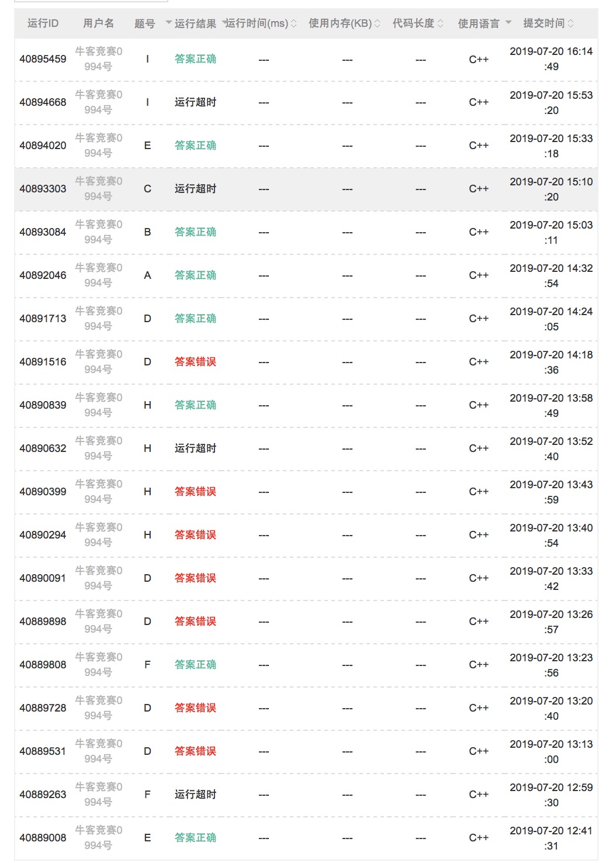
Task: Toggle sort arrows next to 提交时间
Action: [x=571, y=23]
